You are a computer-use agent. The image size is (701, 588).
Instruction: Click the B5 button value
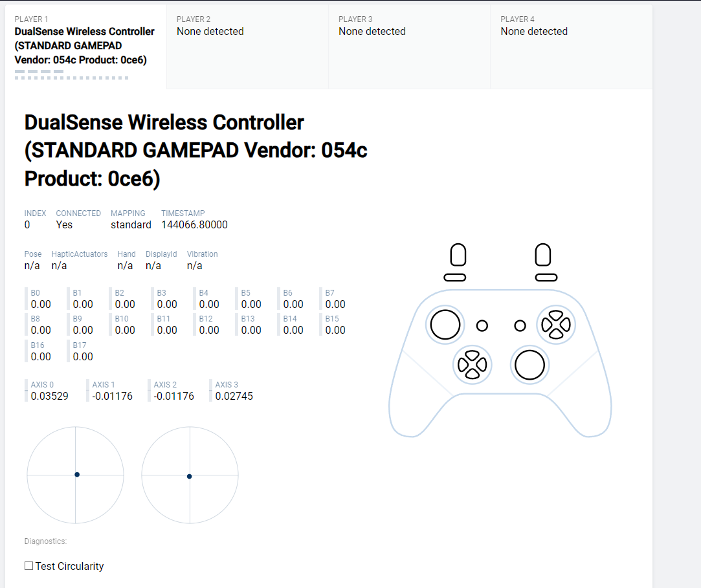(x=250, y=304)
